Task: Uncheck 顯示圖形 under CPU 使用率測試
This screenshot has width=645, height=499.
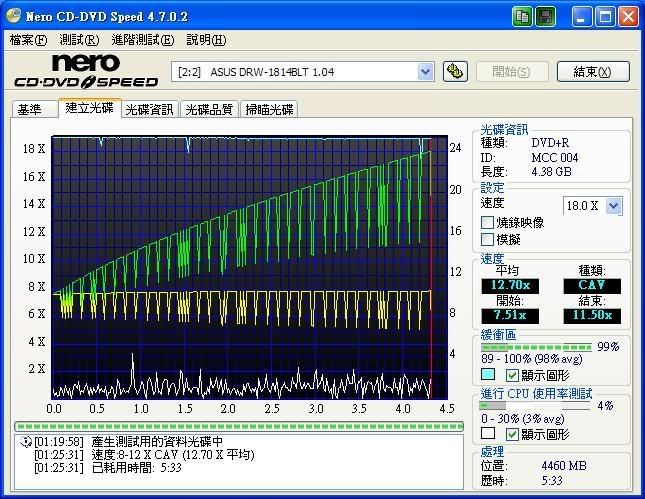Action: click(x=512, y=434)
